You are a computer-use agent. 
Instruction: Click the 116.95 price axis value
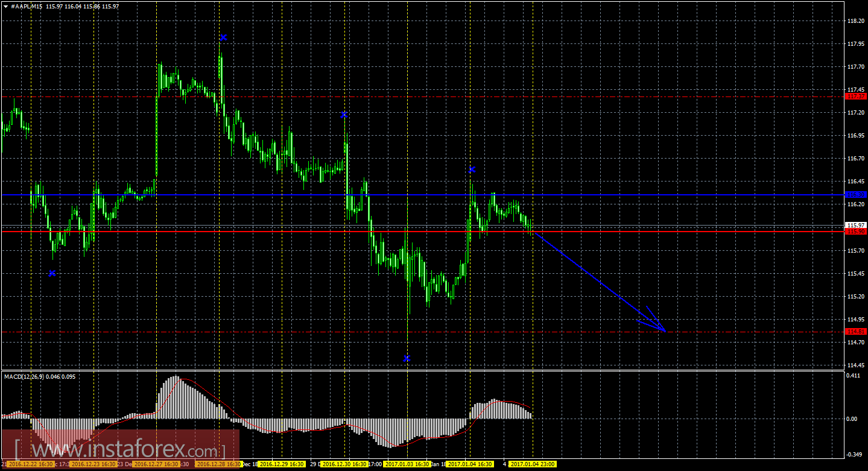(x=855, y=135)
